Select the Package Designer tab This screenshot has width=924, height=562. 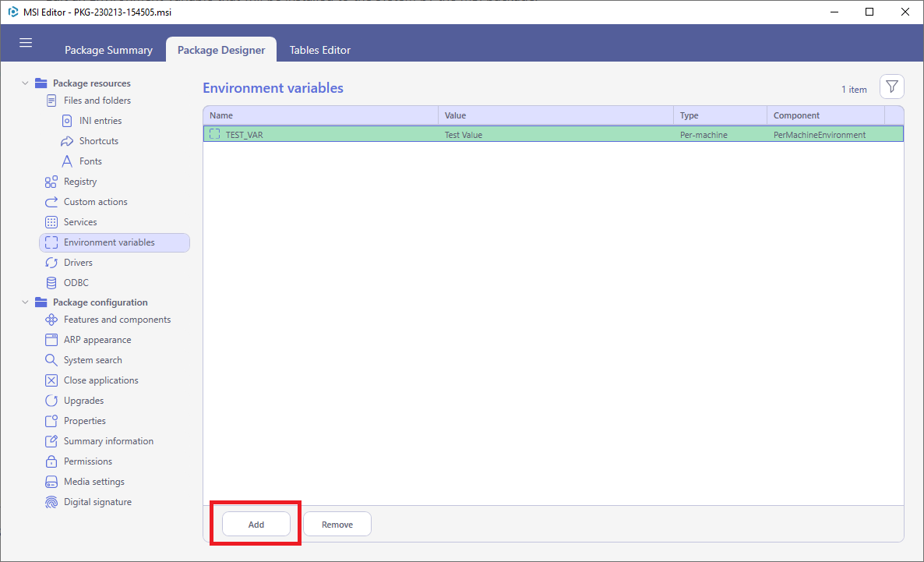[x=221, y=50]
